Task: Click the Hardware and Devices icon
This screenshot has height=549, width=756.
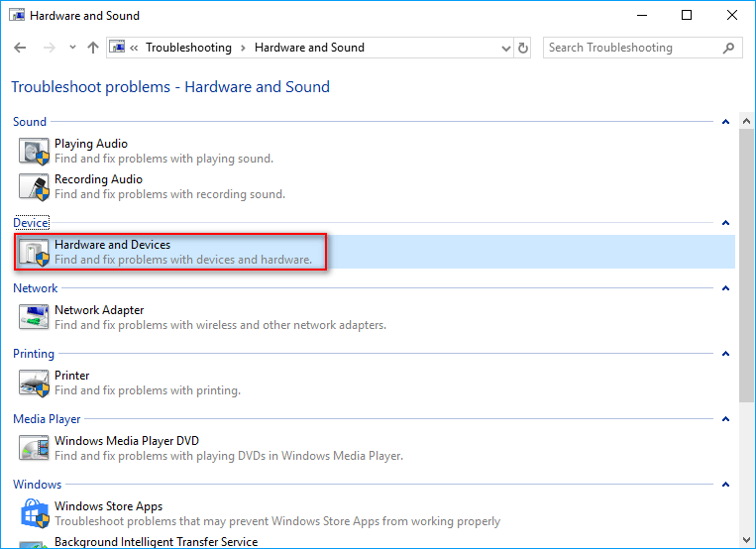Action: [34, 252]
